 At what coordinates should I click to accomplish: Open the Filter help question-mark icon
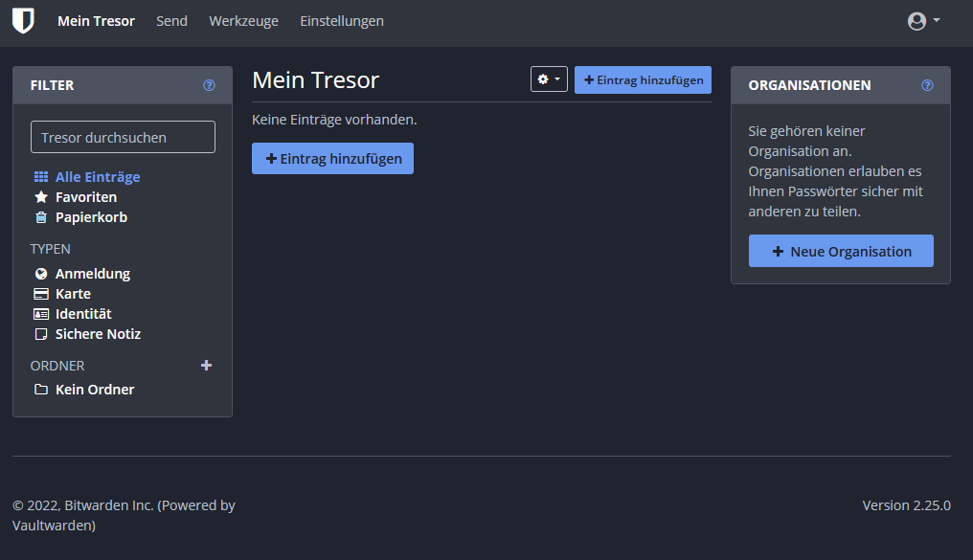209,85
